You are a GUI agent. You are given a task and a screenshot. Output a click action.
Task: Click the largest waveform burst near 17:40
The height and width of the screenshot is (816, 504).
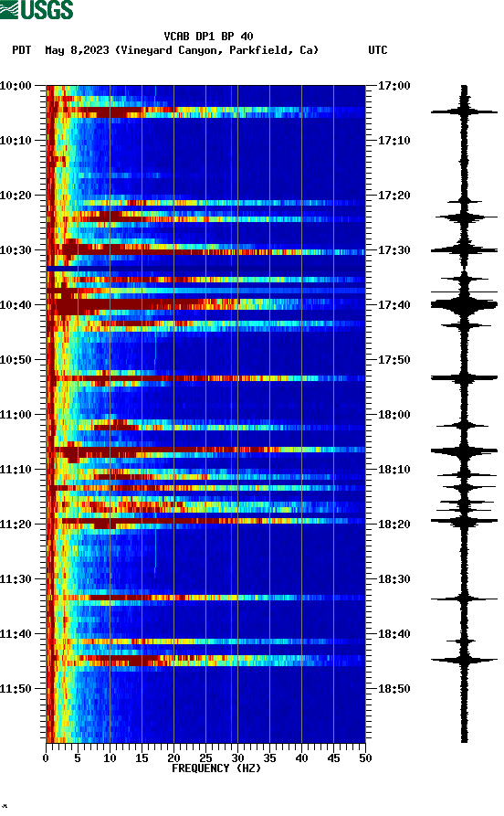click(464, 305)
